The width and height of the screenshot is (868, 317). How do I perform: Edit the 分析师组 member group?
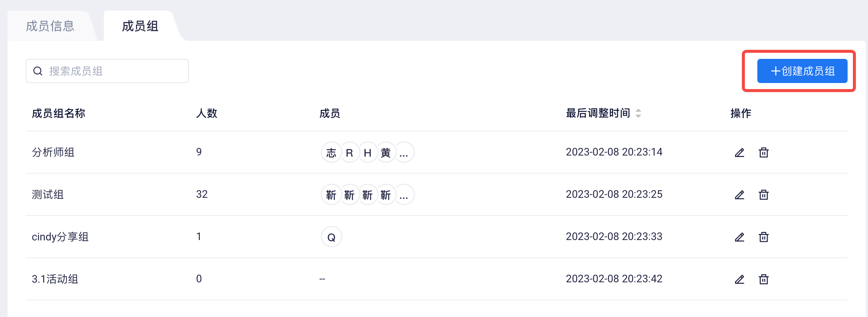tap(739, 152)
